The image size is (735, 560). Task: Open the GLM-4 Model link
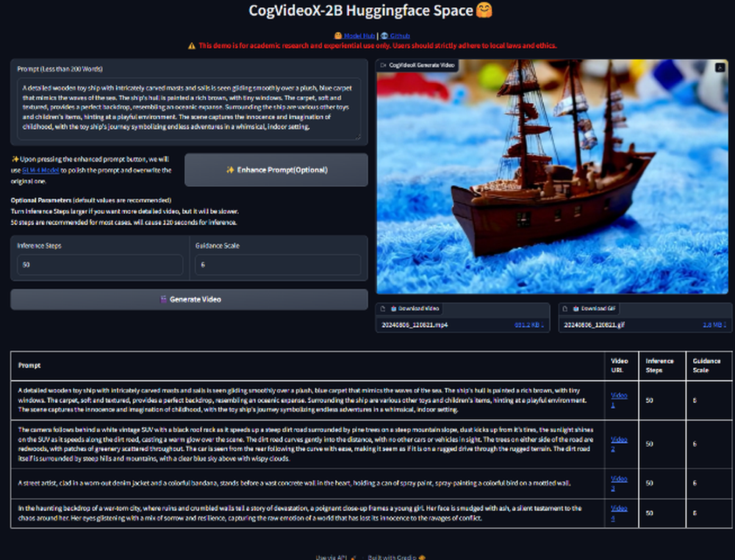pos(40,170)
